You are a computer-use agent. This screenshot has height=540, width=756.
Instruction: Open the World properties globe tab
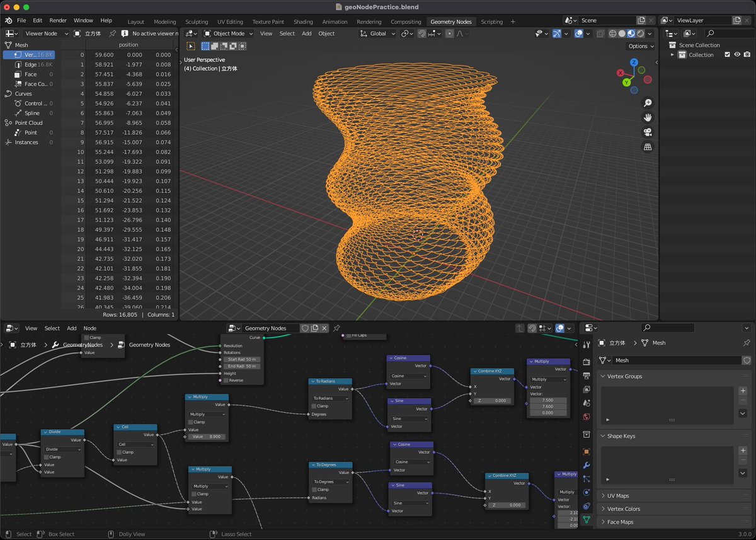pos(587,416)
